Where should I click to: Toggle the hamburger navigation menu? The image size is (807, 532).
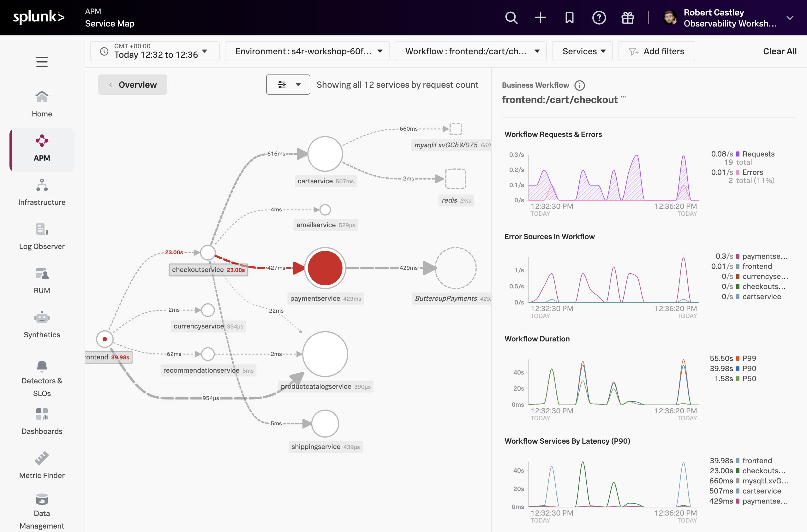pyautogui.click(x=42, y=62)
